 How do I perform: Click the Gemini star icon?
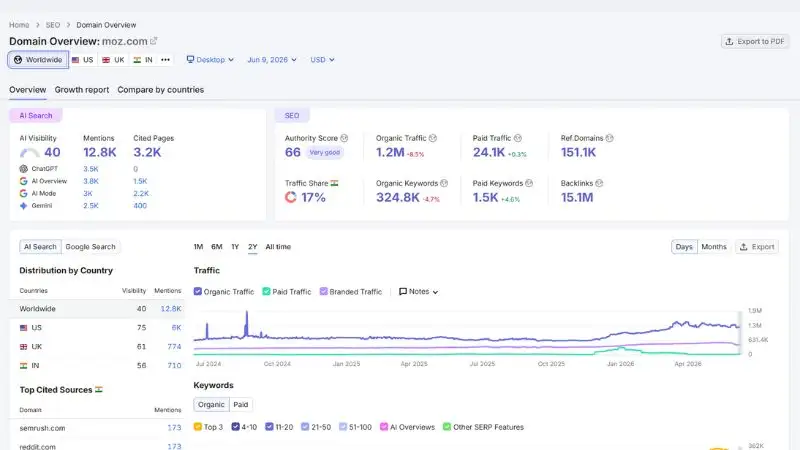(x=23, y=206)
